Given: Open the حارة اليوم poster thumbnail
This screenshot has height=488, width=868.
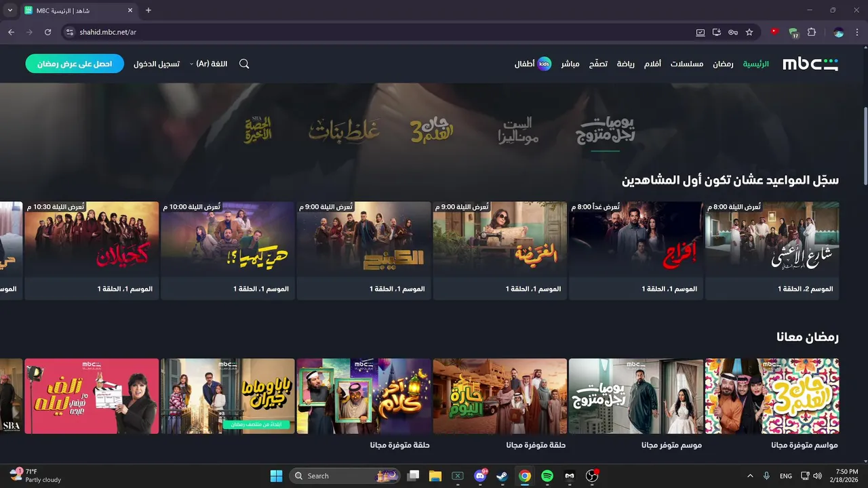Looking at the screenshot, I should tap(500, 396).
